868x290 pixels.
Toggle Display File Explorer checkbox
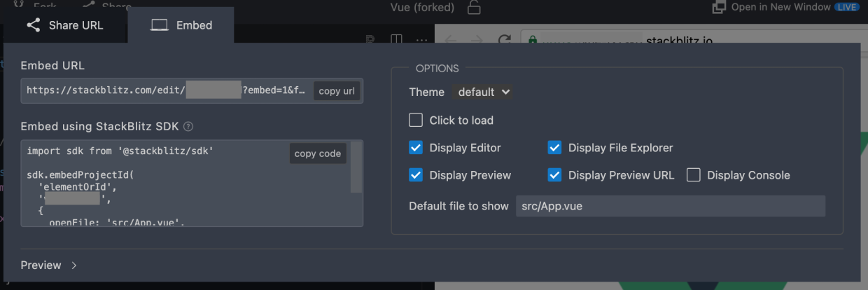554,148
